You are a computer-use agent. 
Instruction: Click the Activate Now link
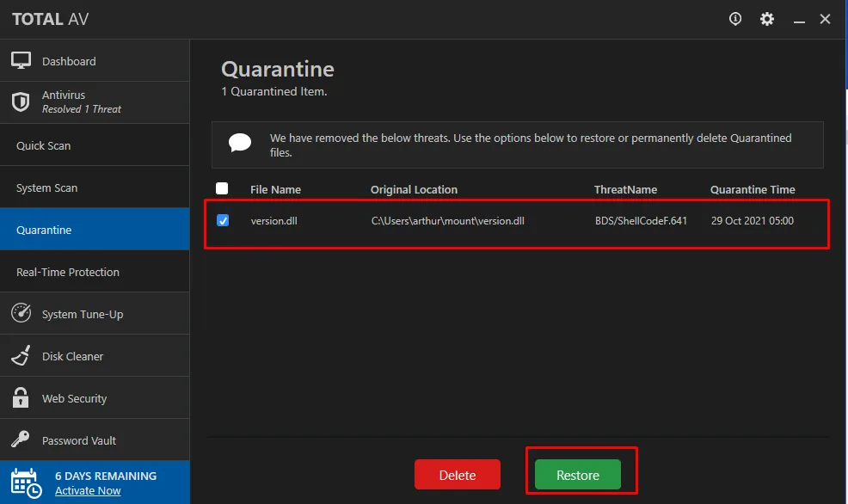pyautogui.click(x=88, y=490)
